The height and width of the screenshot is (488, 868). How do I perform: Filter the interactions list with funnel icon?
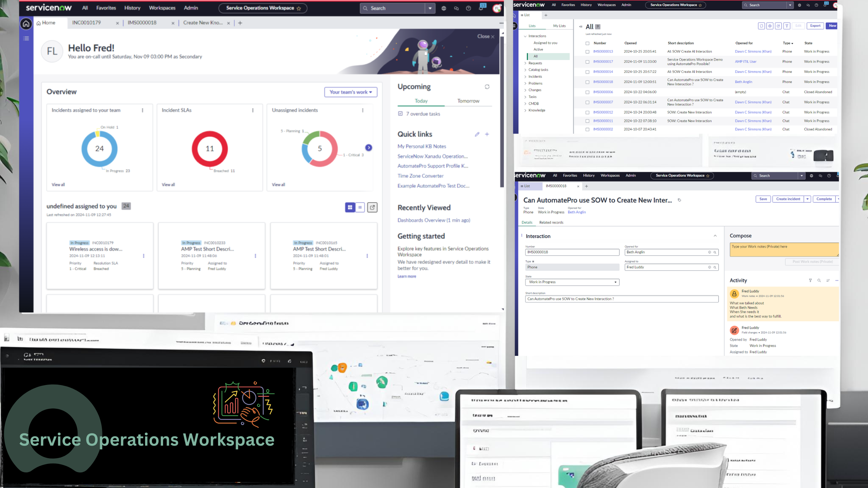pyautogui.click(x=787, y=26)
